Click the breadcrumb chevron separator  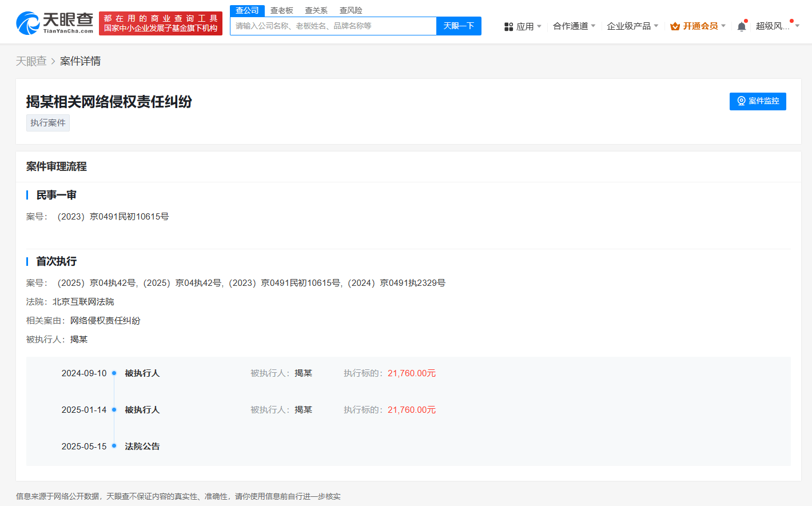pyautogui.click(x=53, y=61)
